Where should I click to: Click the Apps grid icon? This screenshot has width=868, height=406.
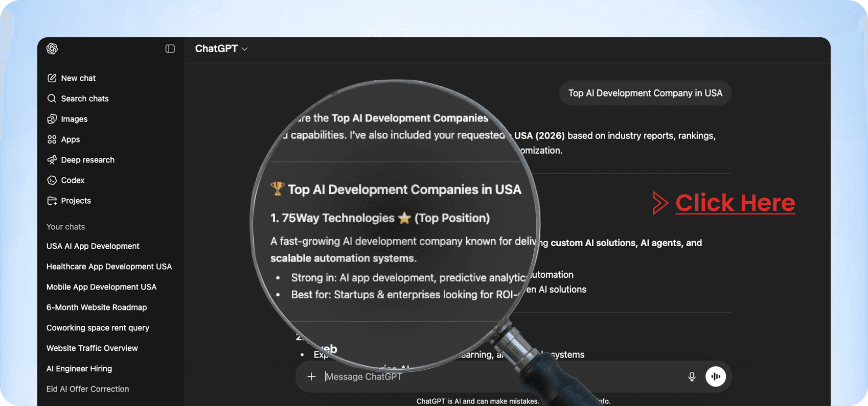click(52, 139)
